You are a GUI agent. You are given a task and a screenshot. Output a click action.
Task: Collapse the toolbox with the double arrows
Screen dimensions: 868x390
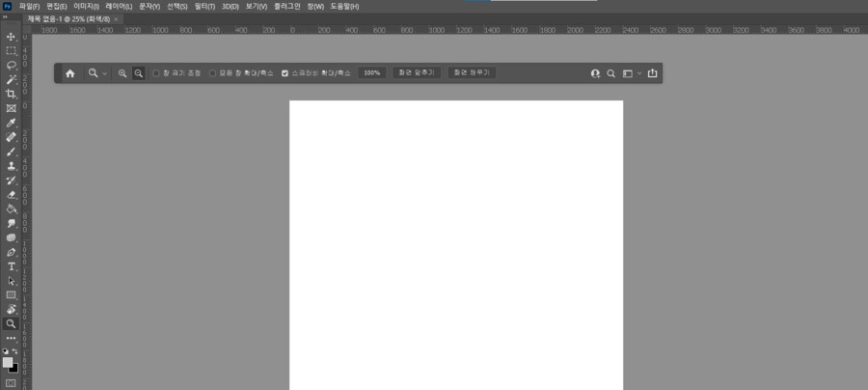(x=5, y=17)
